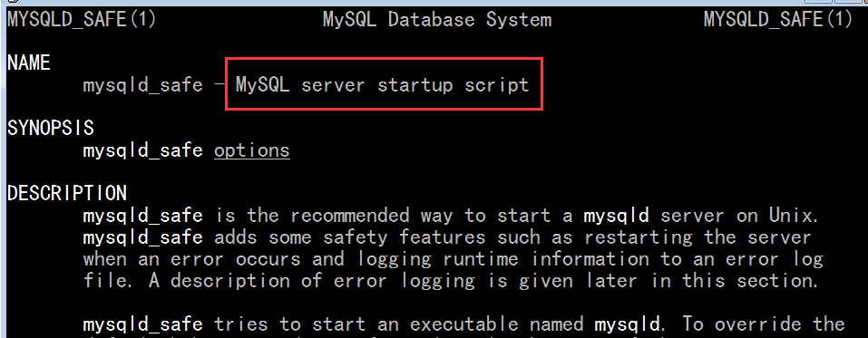868x338 pixels.
Task: Click the line 'adds some safety features'
Action: (447, 238)
